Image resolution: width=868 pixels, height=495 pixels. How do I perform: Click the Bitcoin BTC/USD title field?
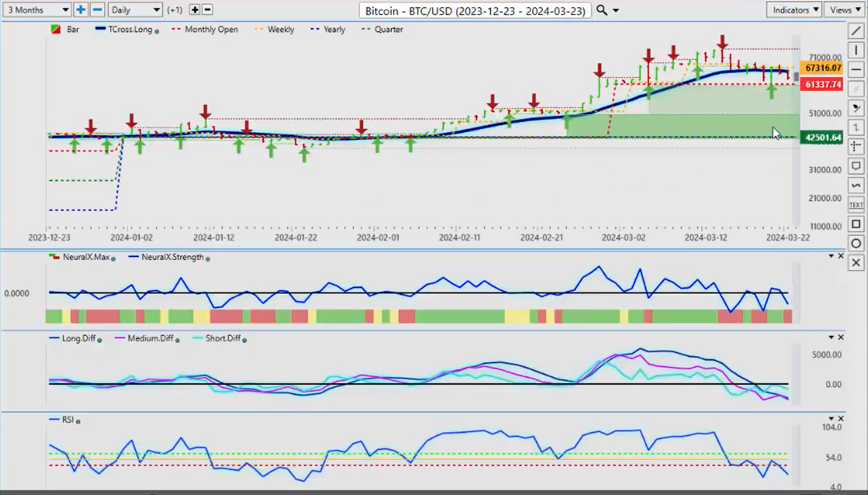[476, 10]
